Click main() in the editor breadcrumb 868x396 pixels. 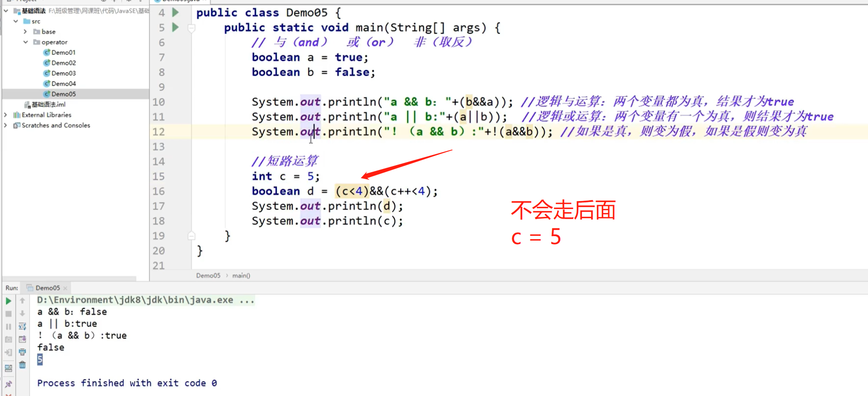point(241,275)
